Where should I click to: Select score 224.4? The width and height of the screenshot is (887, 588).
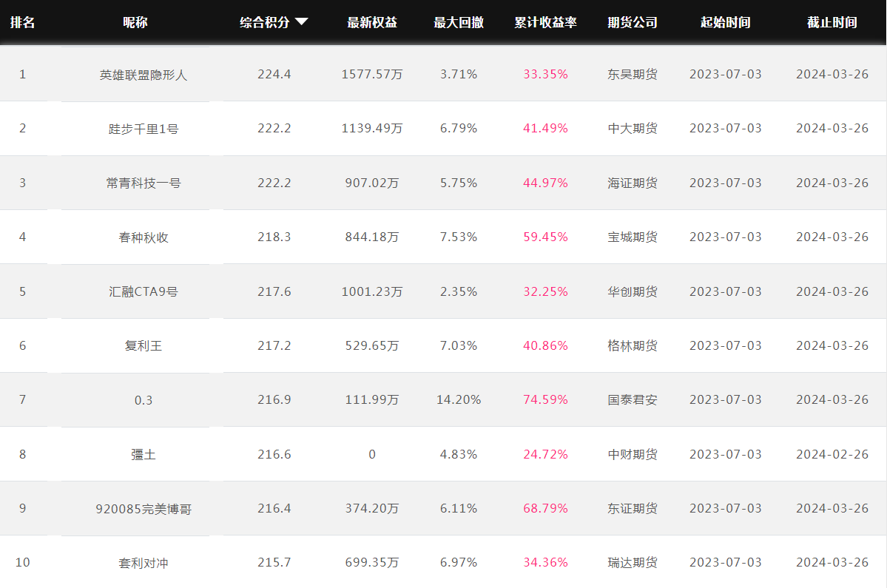274,74
